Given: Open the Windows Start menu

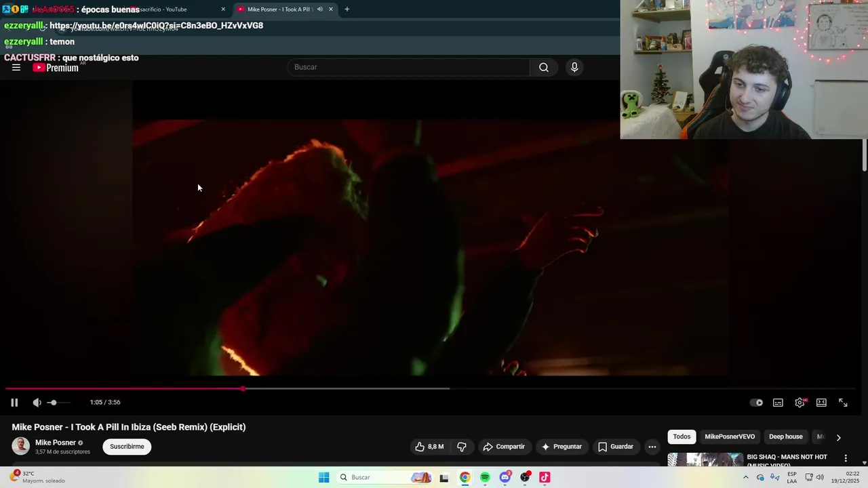Looking at the screenshot, I should coord(324,477).
